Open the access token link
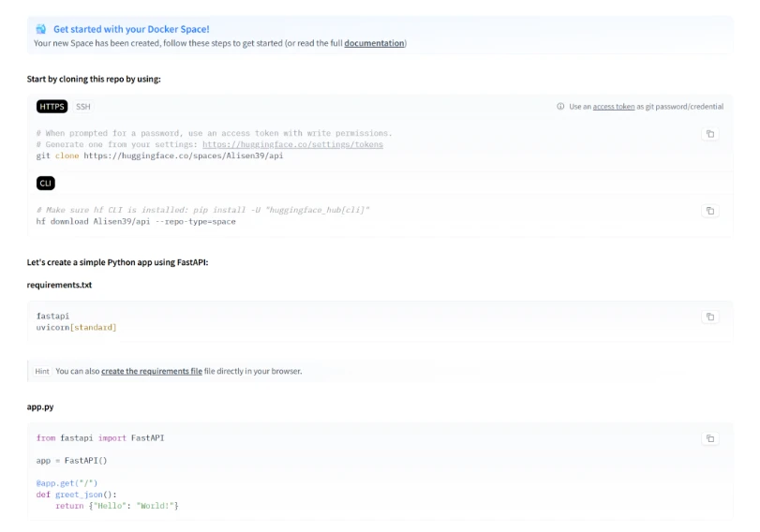This screenshot has height=532, width=760. point(613,107)
